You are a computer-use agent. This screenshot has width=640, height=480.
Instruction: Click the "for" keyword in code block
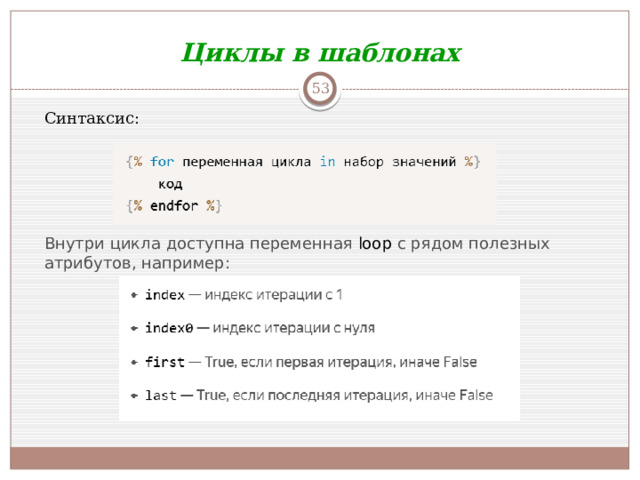click(162, 162)
